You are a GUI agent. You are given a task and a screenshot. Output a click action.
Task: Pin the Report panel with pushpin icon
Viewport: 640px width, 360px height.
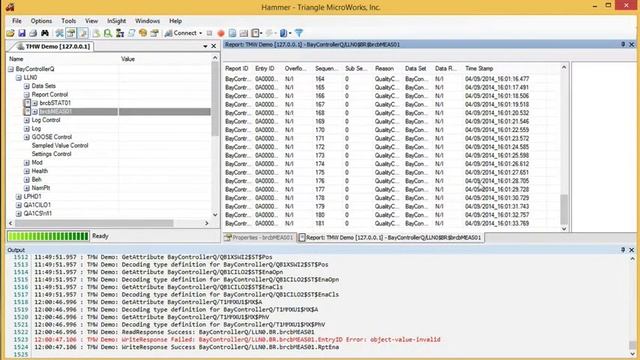(x=623, y=44)
